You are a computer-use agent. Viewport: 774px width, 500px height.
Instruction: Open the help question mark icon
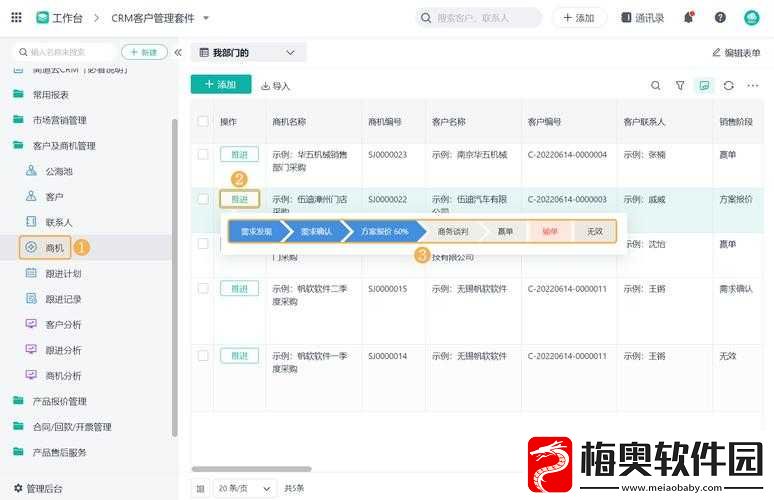pyautogui.click(x=720, y=18)
